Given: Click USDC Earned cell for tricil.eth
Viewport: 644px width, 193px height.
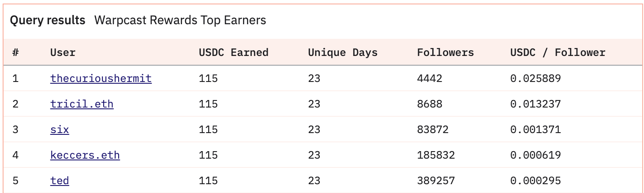Looking at the screenshot, I should [x=208, y=104].
